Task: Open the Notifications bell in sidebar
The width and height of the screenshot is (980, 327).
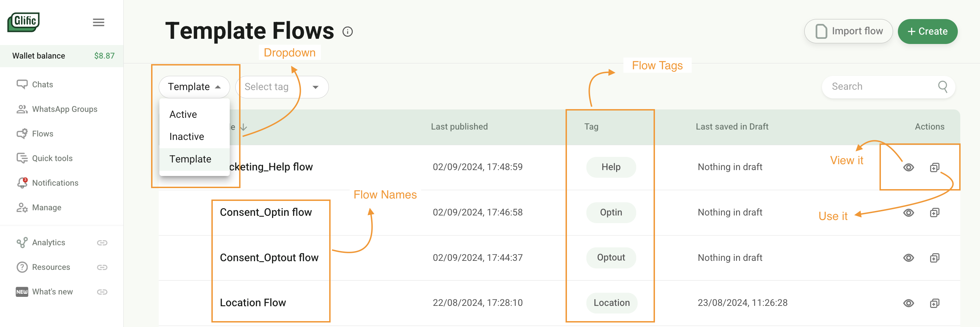Action: tap(23, 183)
